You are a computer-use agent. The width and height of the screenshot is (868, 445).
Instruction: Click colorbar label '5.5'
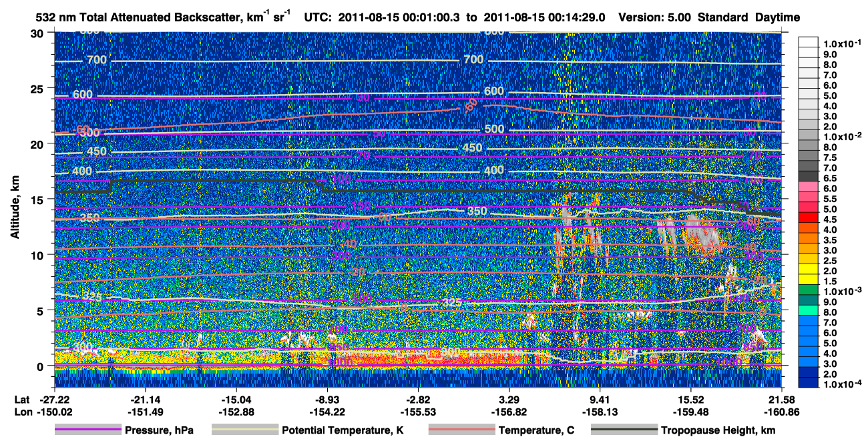[x=831, y=198]
